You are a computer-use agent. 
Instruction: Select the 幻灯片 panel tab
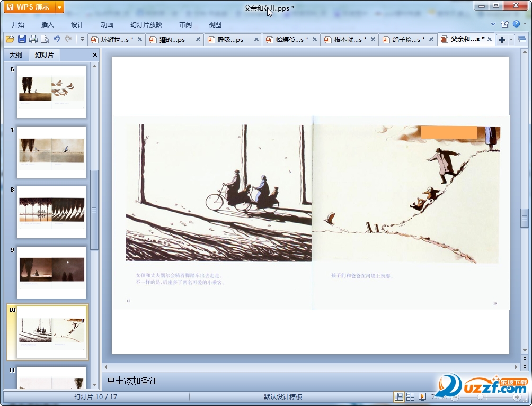tap(45, 55)
